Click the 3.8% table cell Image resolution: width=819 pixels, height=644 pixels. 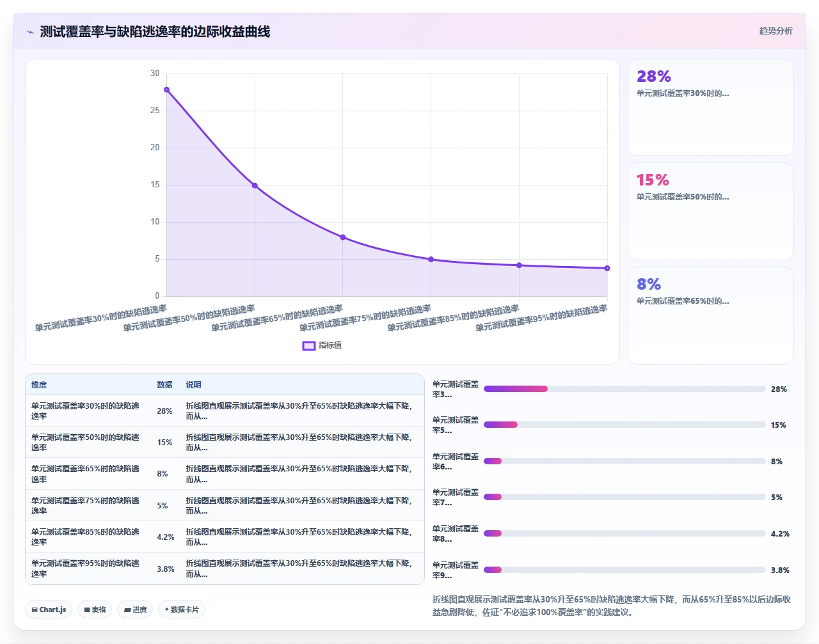[x=166, y=569]
